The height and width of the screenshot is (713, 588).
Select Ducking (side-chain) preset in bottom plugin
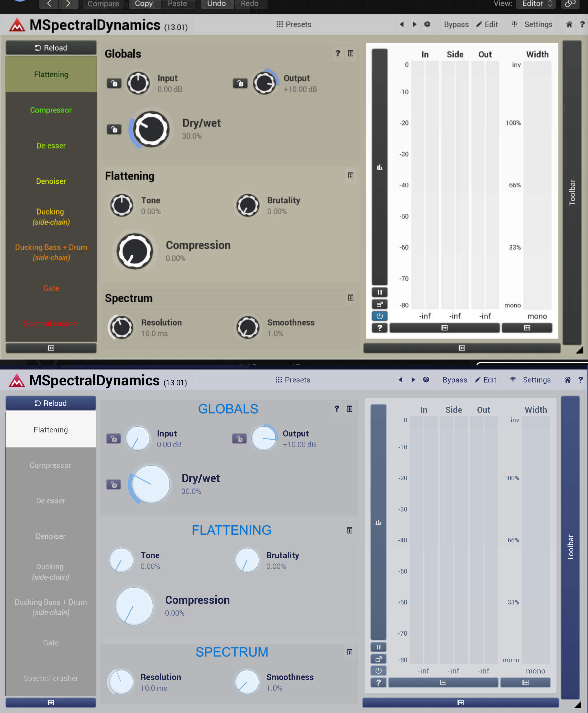tap(51, 572)
